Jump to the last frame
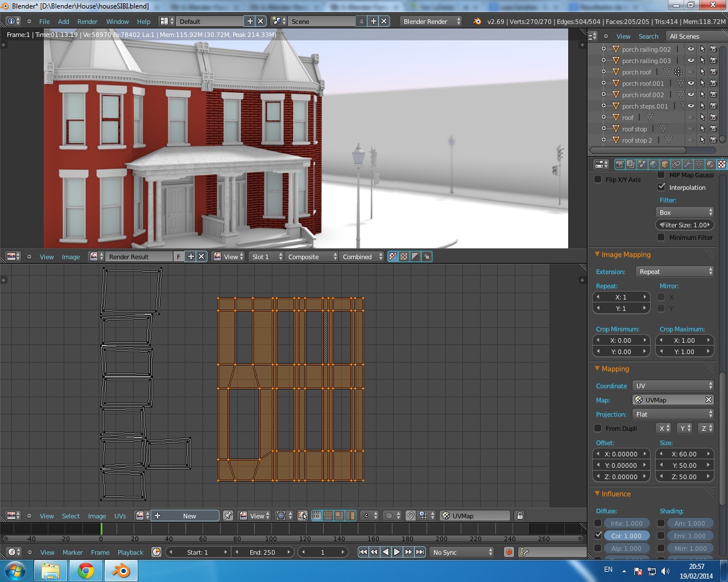This screenshot has height=582, width=728. coord(420,552)
